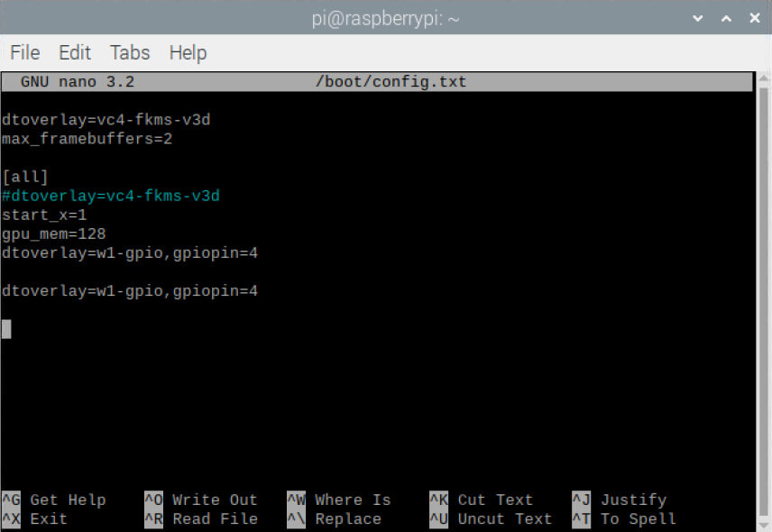
Task: Open the Edit menu
Action: tap(75, 52)
